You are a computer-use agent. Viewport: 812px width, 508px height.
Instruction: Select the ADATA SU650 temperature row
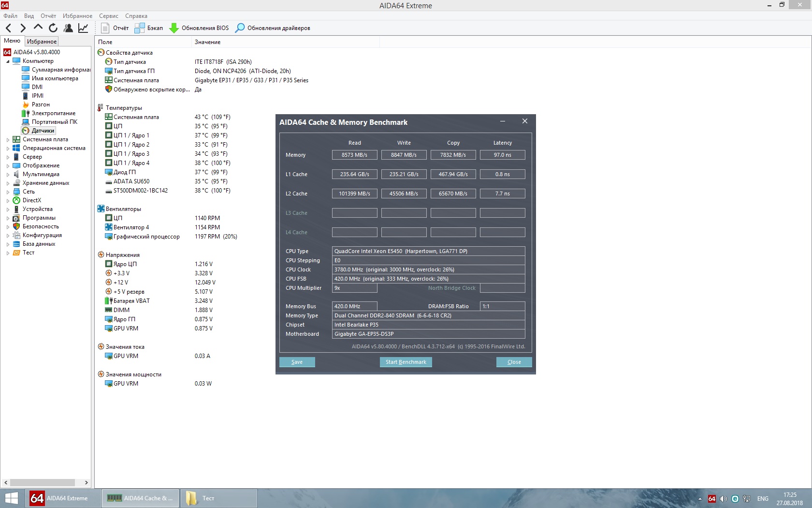[166, 181]
